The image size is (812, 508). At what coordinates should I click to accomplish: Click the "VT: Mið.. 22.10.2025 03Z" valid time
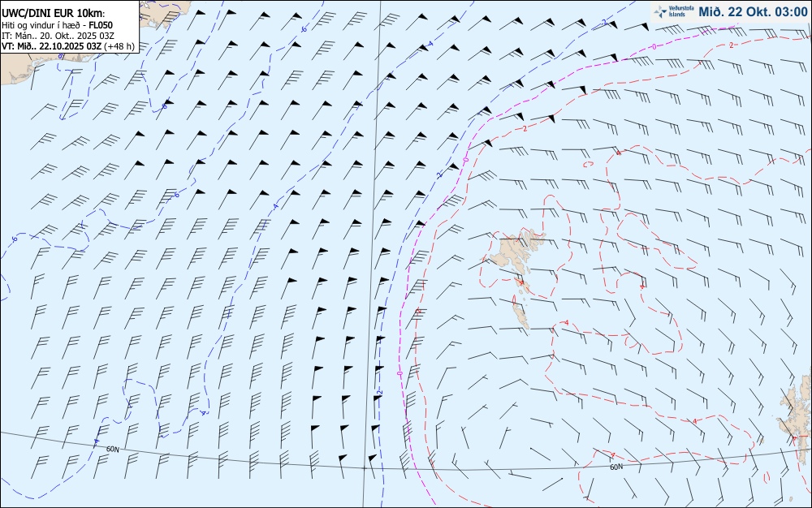(x=51, y=46)
